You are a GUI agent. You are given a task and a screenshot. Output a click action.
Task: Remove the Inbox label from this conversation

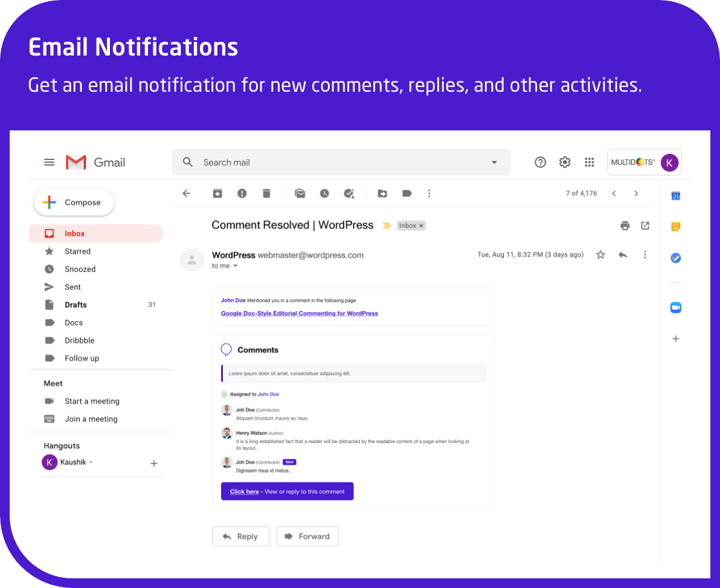421,226
